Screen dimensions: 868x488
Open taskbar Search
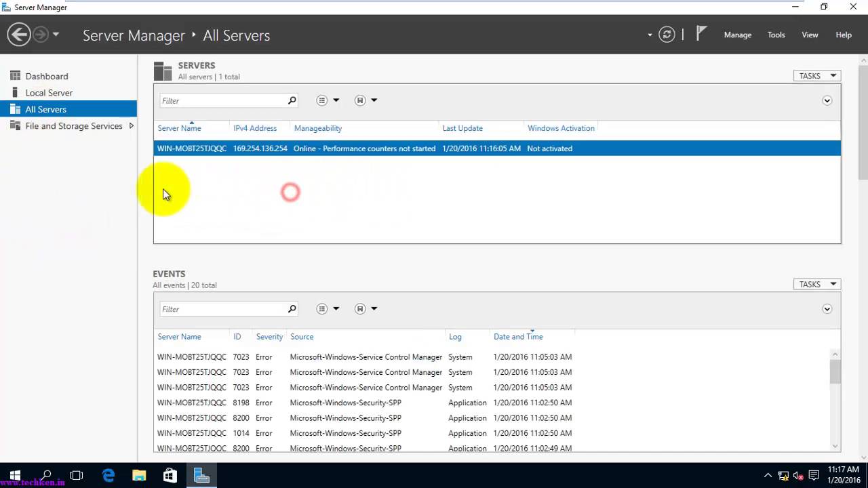(x=46, y=476)
